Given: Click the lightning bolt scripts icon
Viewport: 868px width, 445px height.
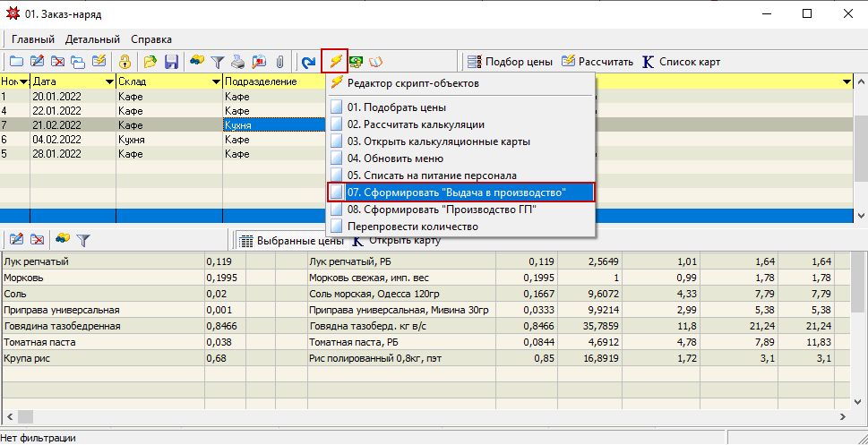Looking at the screenshot, I should click(335, 62).
